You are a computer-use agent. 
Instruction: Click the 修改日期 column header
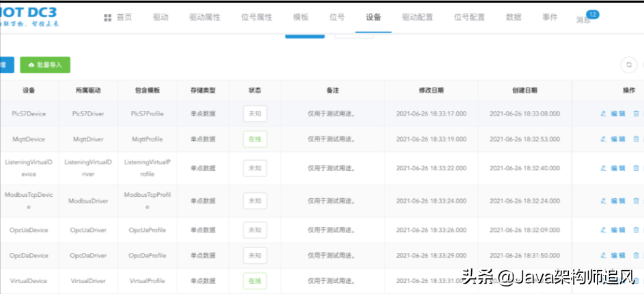click(x=431, y=90)
